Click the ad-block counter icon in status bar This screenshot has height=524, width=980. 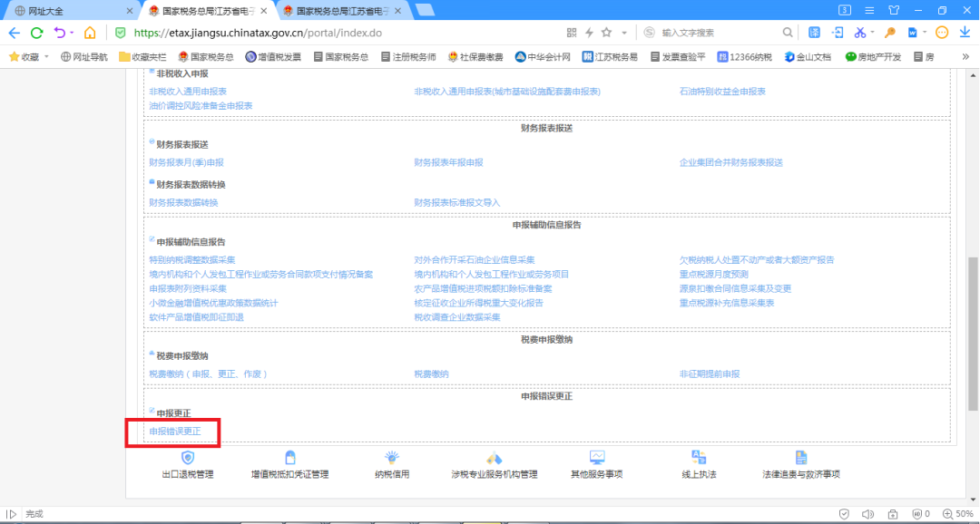[x=921, y=514]
